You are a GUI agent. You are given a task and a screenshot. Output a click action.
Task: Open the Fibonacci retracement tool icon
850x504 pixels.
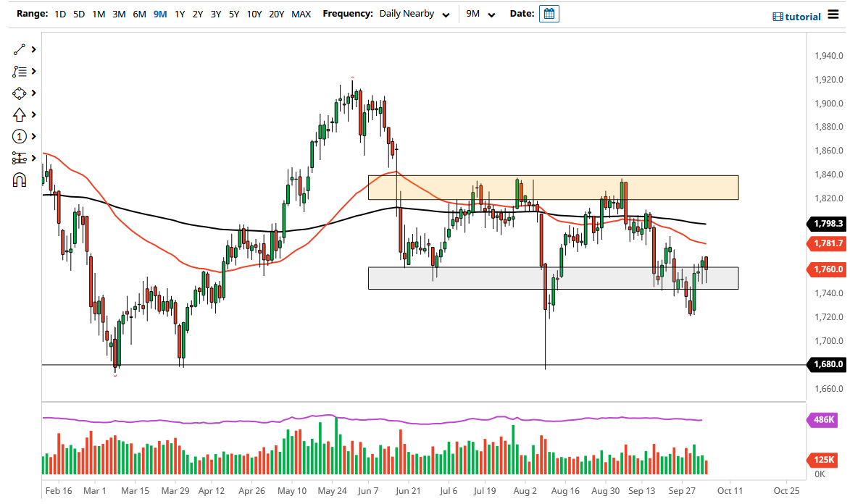tap(19, 72)
